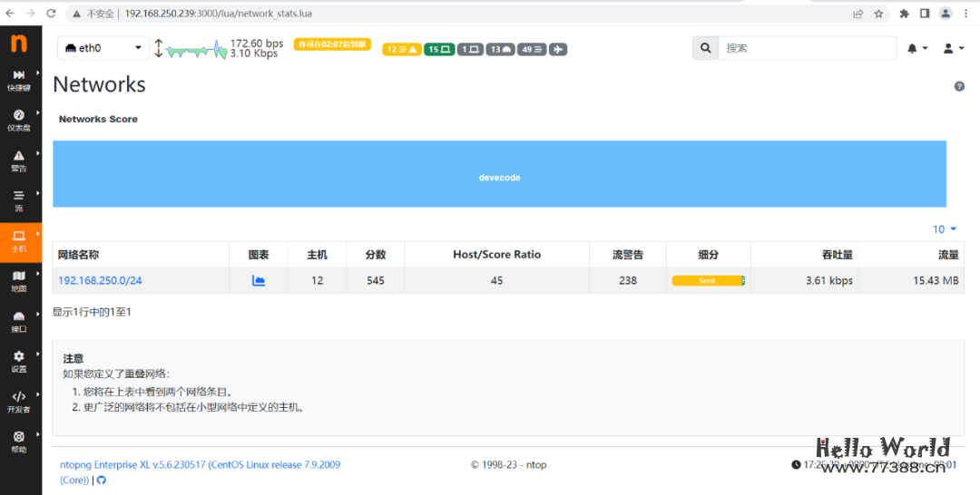The image size is (980, 495).
Task: Focus the 搜索 search input field
Action: 808,48
